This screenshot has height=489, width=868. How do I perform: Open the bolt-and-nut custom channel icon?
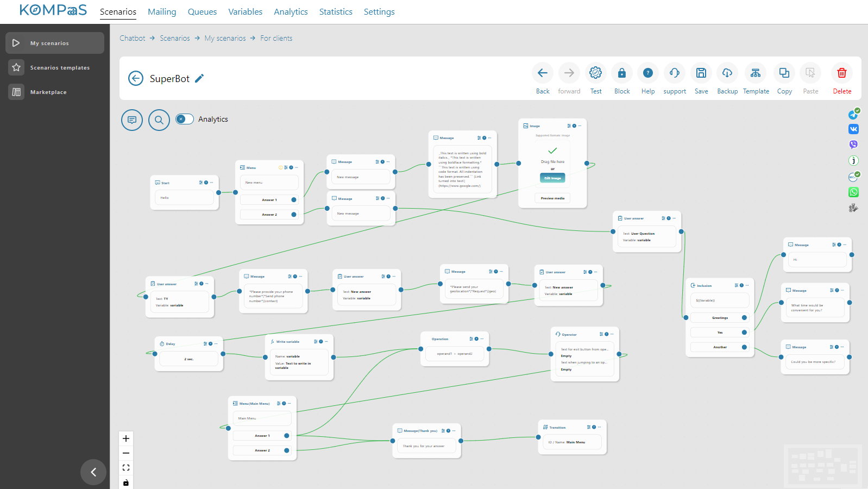[853, 208]
